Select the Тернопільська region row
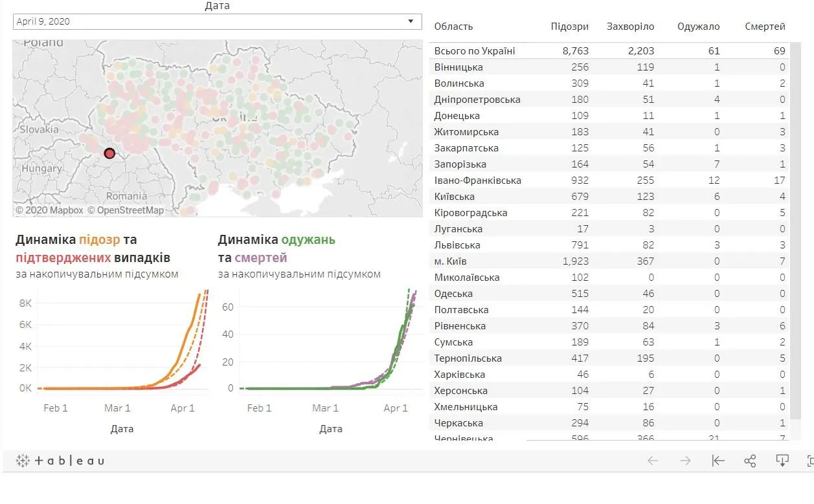 (x=468, y=358)
